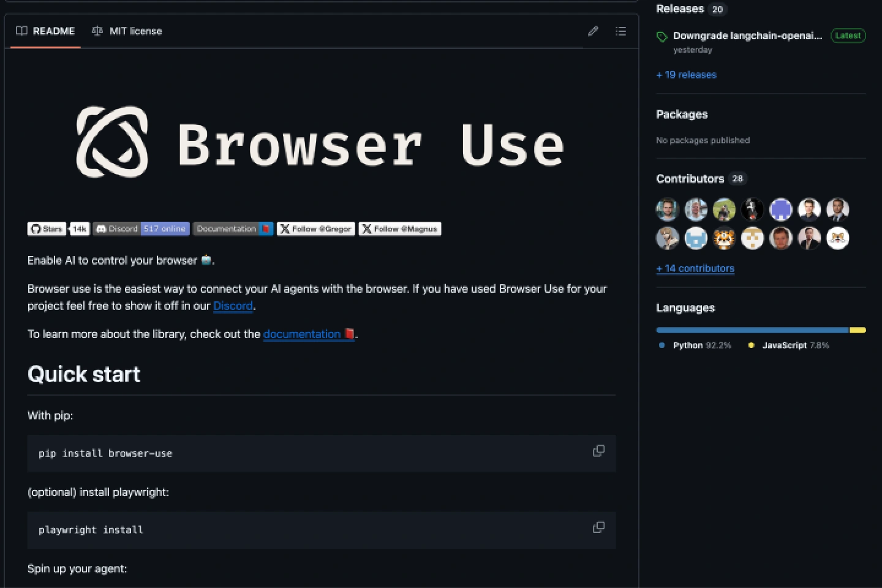Open the Discord 517 online badge
This screenshot has height=588, width=882.
(141, 229)
